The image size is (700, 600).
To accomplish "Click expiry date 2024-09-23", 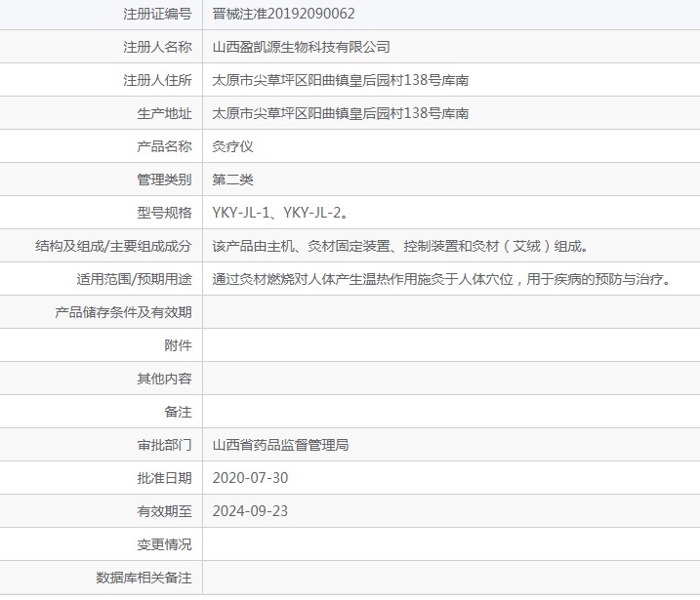I will (x=250, y=511).
